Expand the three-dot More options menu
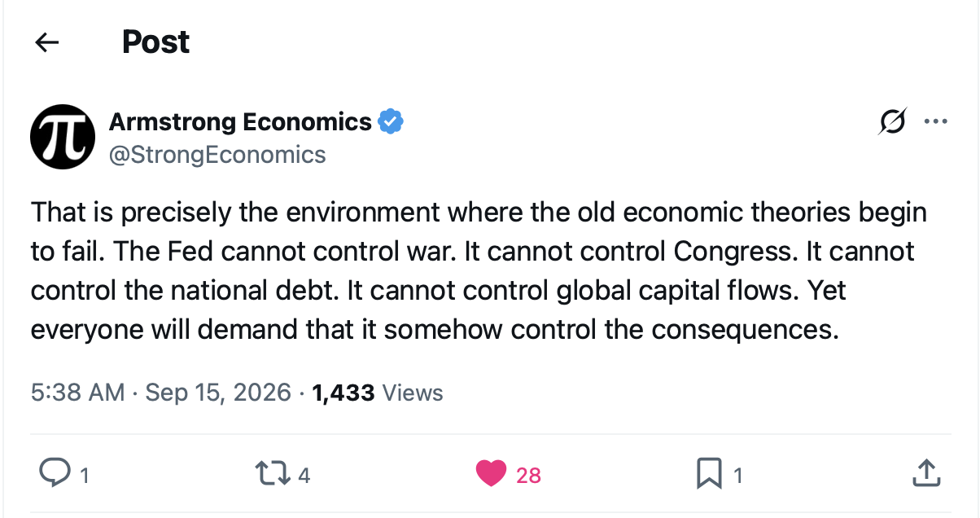 click(x=935, y=122)
